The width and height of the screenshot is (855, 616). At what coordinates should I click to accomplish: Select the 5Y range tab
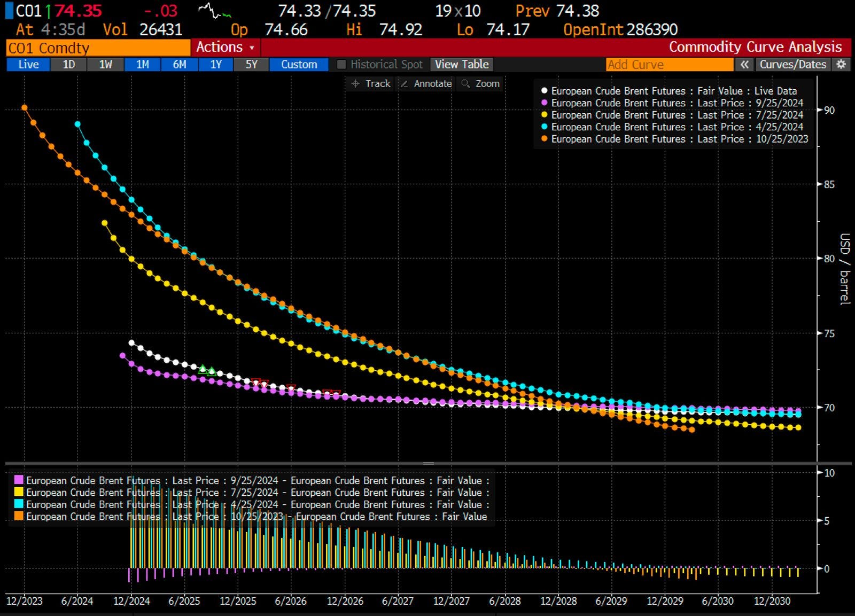click(x=252, y=64)
